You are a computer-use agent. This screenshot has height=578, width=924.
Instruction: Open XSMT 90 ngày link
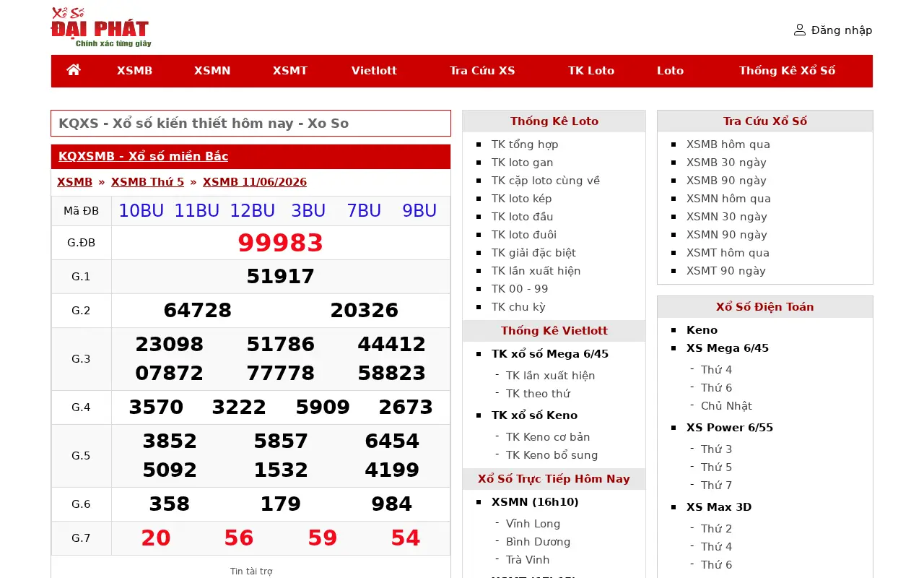pos(726,271)
